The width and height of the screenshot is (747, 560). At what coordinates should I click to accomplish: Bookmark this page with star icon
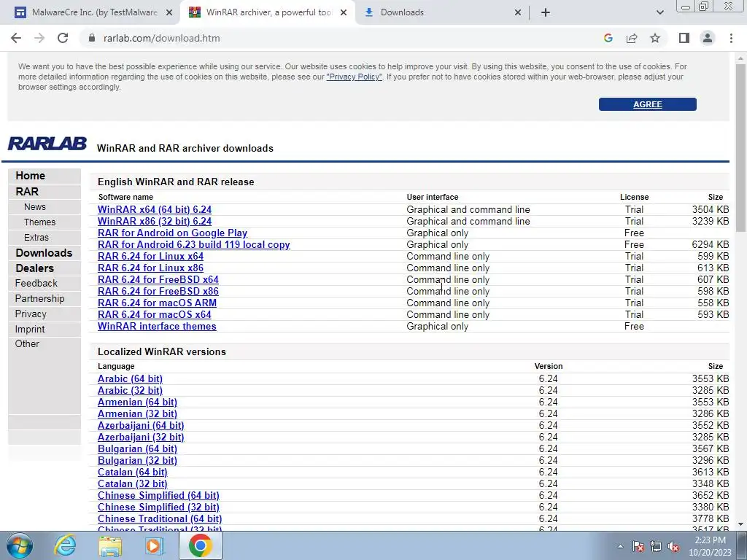click(x=655, y=38)
